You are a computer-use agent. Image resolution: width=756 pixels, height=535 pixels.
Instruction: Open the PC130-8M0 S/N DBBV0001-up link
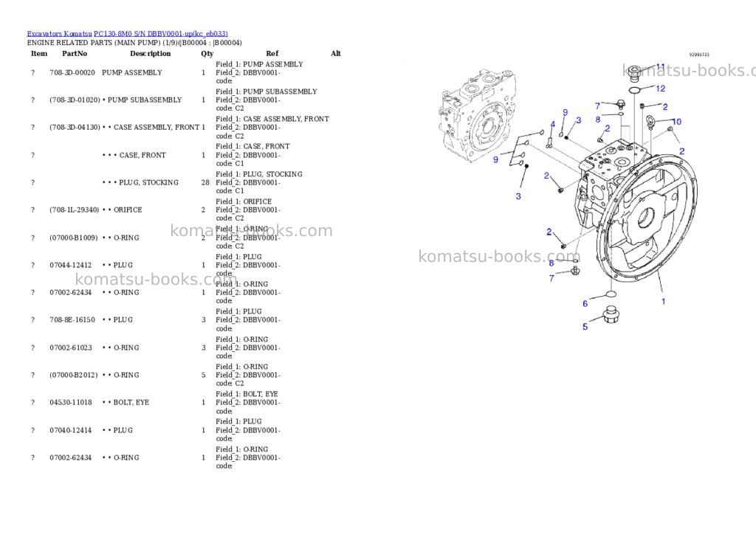tap(161, 34)
